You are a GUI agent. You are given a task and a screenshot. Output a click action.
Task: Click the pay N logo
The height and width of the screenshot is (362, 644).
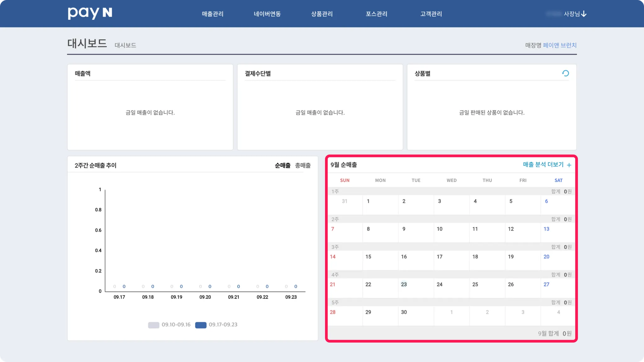(90, 13)
